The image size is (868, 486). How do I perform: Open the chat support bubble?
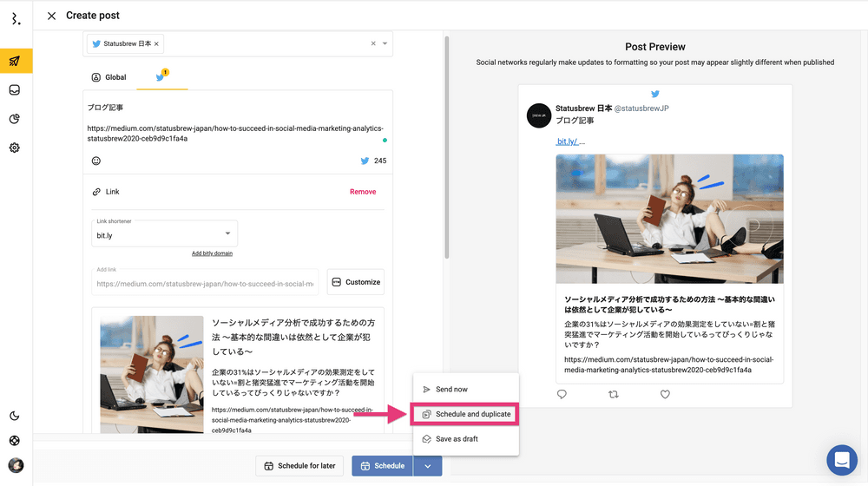pos(841,460)
